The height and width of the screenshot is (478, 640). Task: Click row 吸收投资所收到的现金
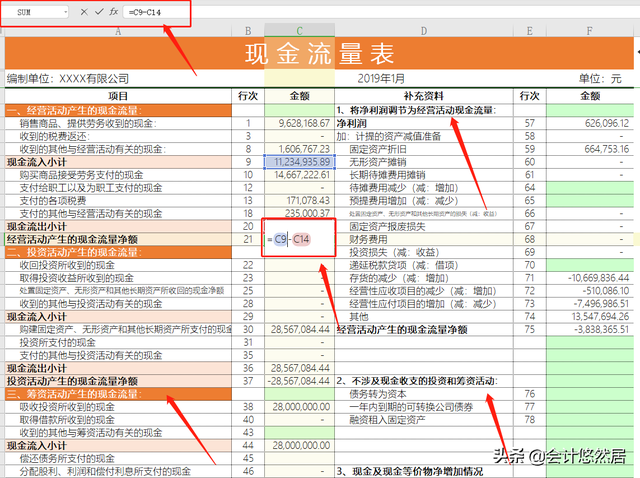[118, 407]
